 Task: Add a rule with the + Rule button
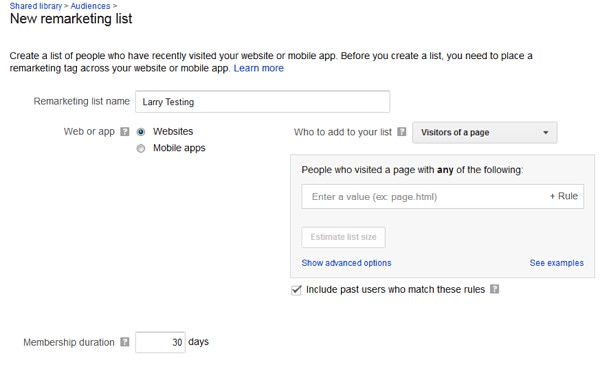[564, 196]
